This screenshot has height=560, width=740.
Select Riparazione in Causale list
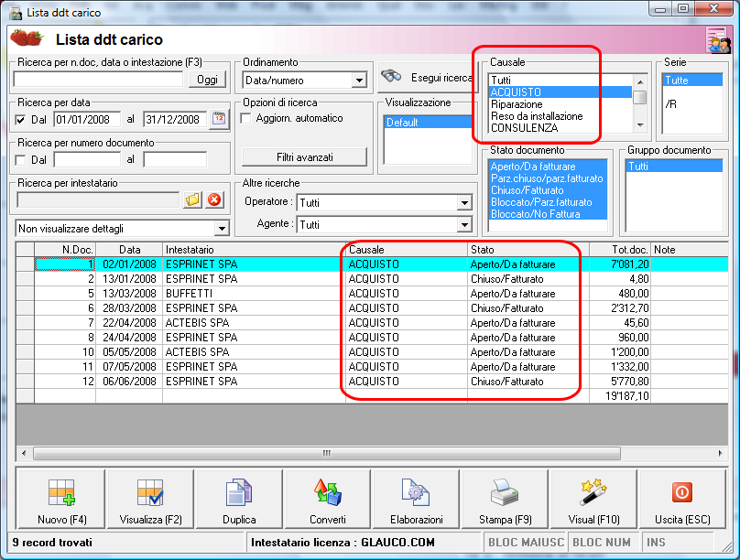pos(560,104)
